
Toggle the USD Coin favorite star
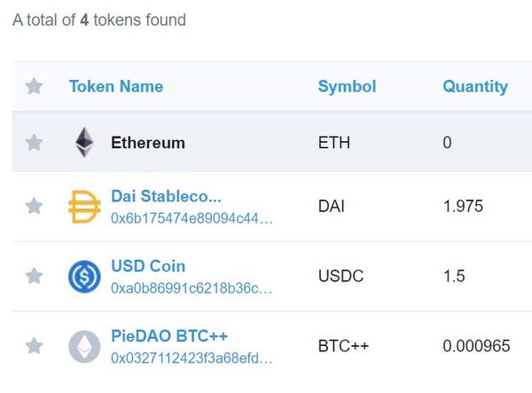[x=34, y=276]
